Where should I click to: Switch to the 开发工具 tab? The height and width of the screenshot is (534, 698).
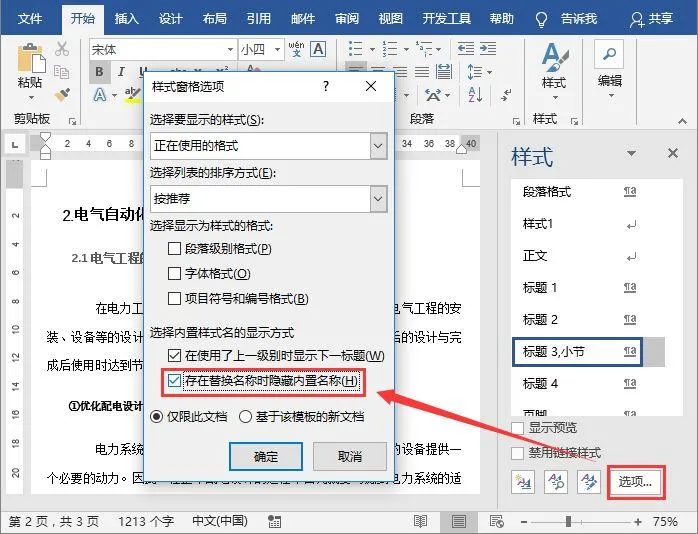pos(446,18)
